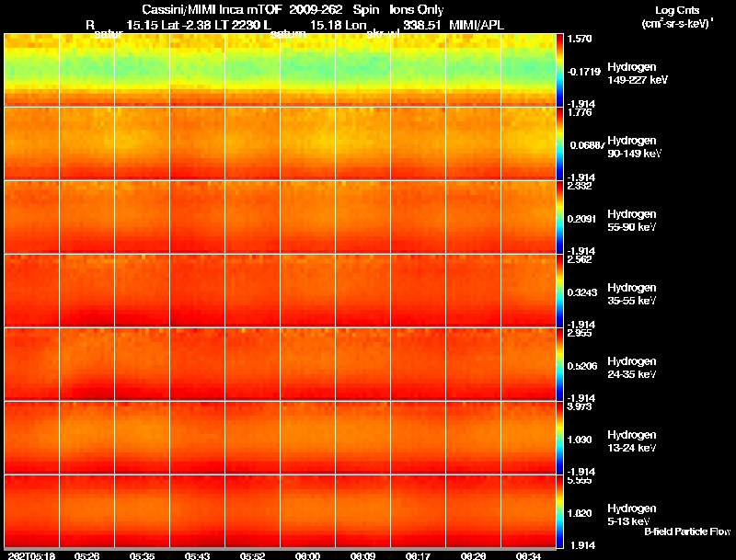The width and height of the screenshot is (736, 560).
Task: Click the color scale beside Hydrogen 55-90 keV
Action: pyautogui.click(x=559, y=217)
